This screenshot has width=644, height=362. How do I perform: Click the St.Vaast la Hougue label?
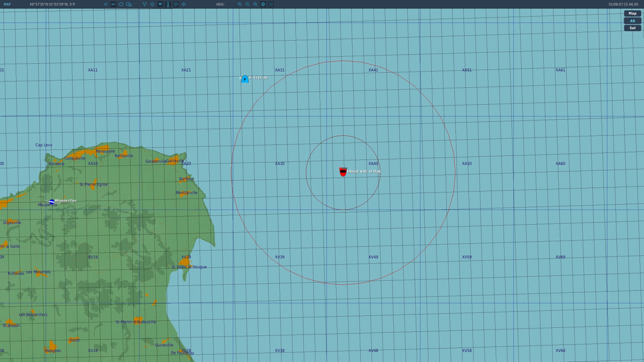[x=189, y=267]
